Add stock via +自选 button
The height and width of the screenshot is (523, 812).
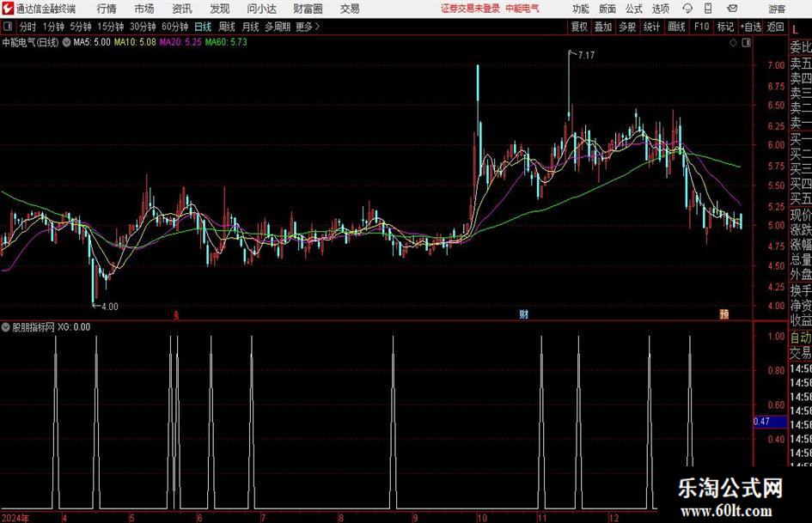pyautogui.click(x=751, y=27)
